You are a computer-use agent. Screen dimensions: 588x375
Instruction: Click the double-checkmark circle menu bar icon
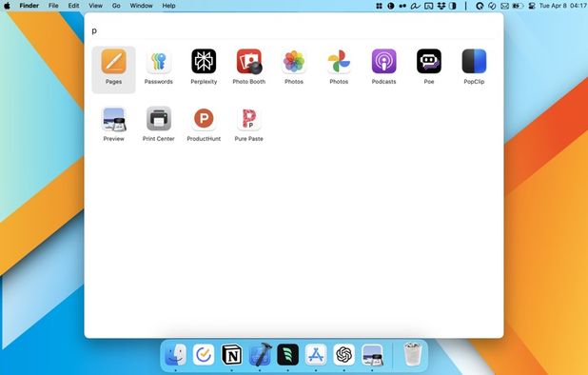(492, 6)
